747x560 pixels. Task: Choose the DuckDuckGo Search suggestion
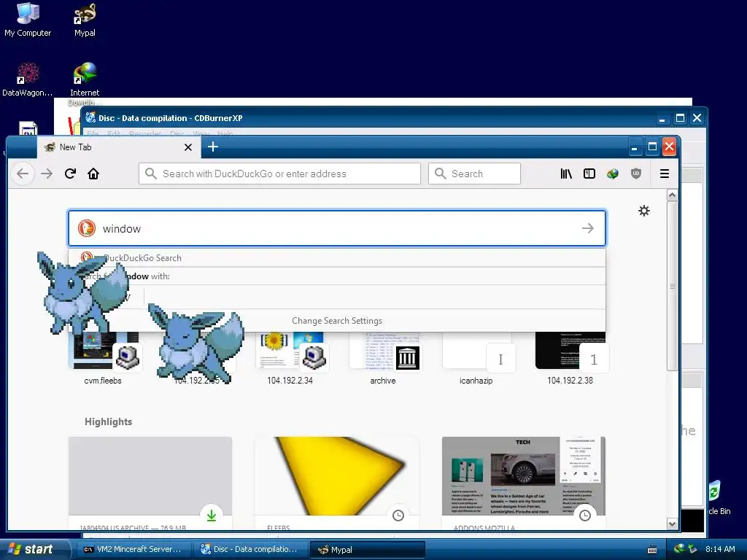pos(337,257)
